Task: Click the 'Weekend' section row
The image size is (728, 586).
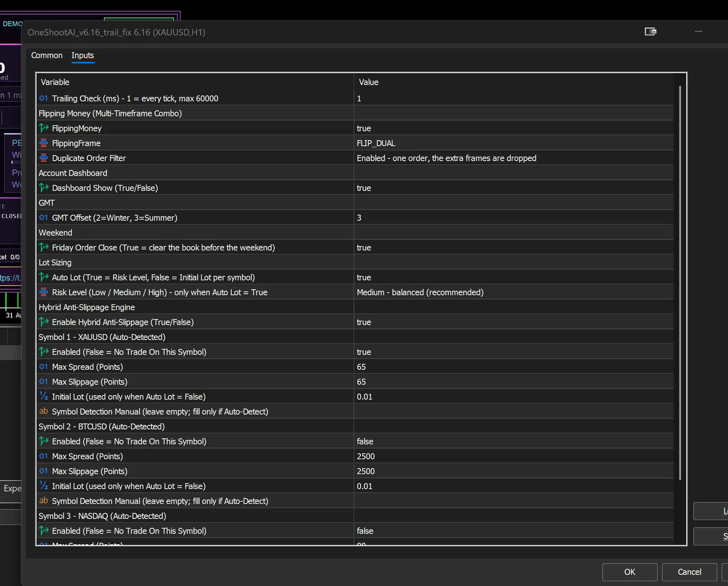Action: 355,233
